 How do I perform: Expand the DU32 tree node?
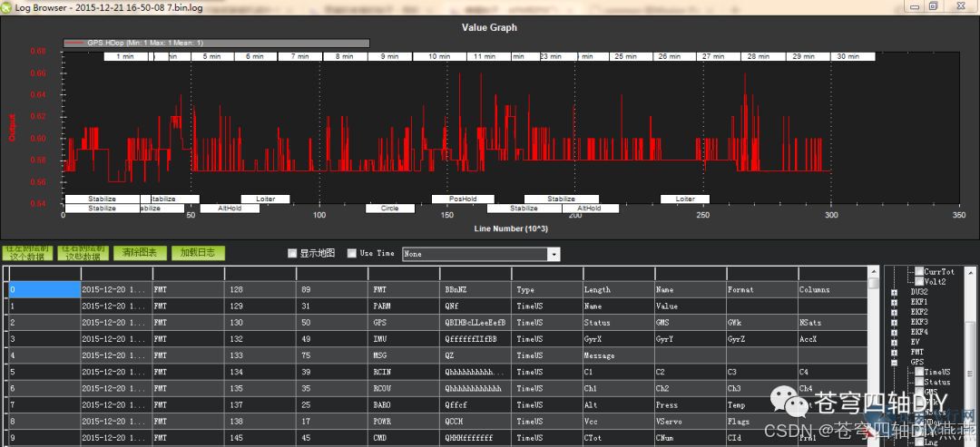895,292
